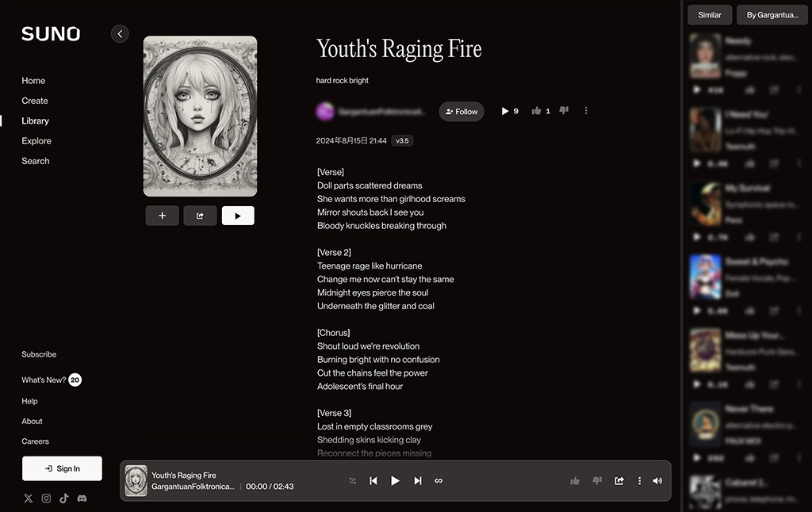Switch to the By Gargantua... tab
The image size is (812, 512).
(x=772, y=15)
